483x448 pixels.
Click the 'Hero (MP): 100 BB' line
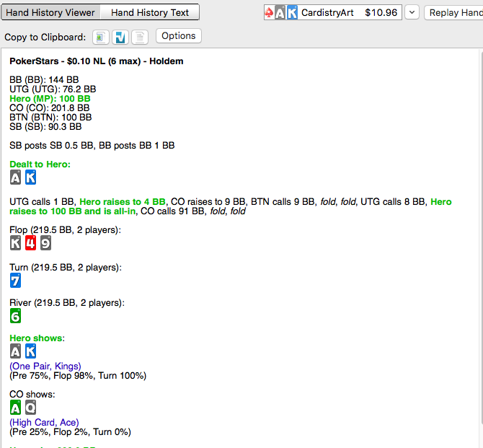click(50, 99)
